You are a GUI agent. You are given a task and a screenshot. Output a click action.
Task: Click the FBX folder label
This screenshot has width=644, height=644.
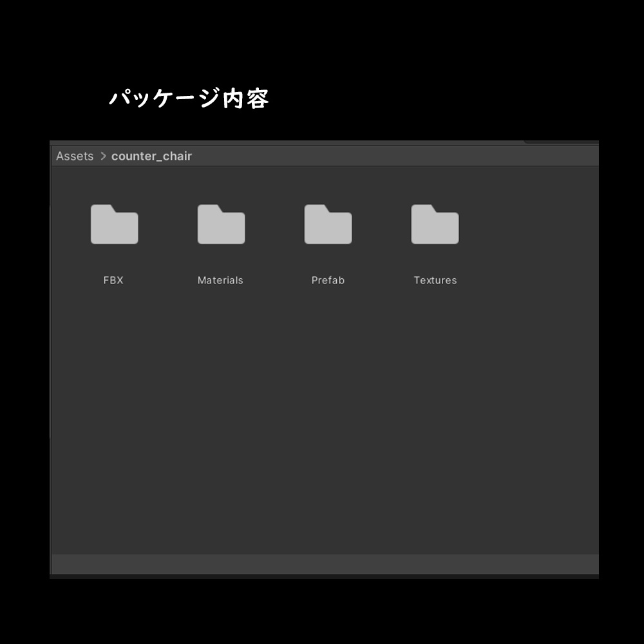pyautogui.click(x=113, y=280)
